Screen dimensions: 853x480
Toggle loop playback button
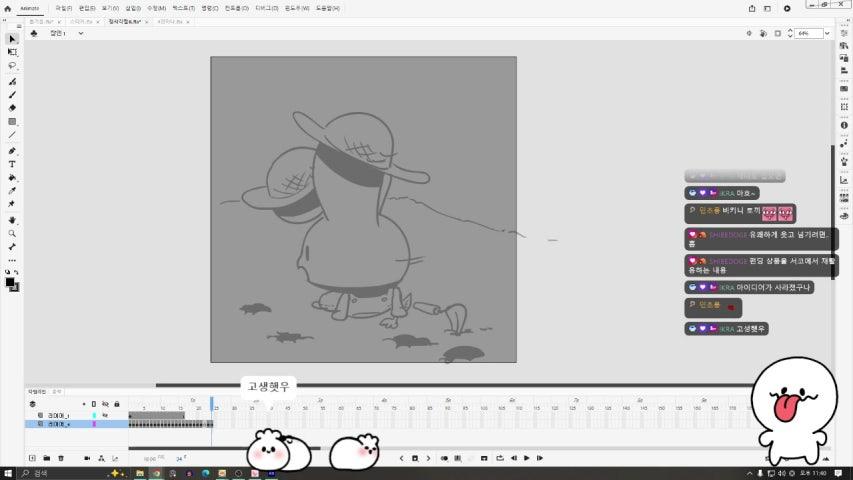point(499,458)
